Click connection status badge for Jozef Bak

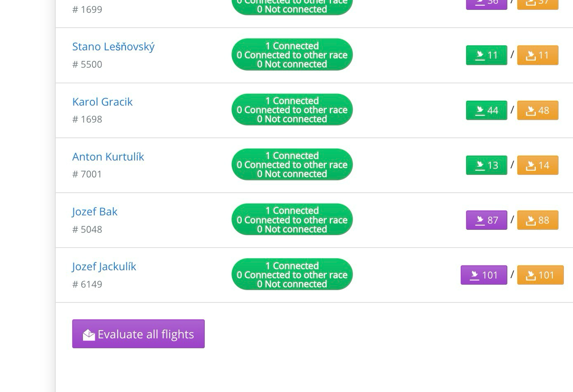click(292, 220)
